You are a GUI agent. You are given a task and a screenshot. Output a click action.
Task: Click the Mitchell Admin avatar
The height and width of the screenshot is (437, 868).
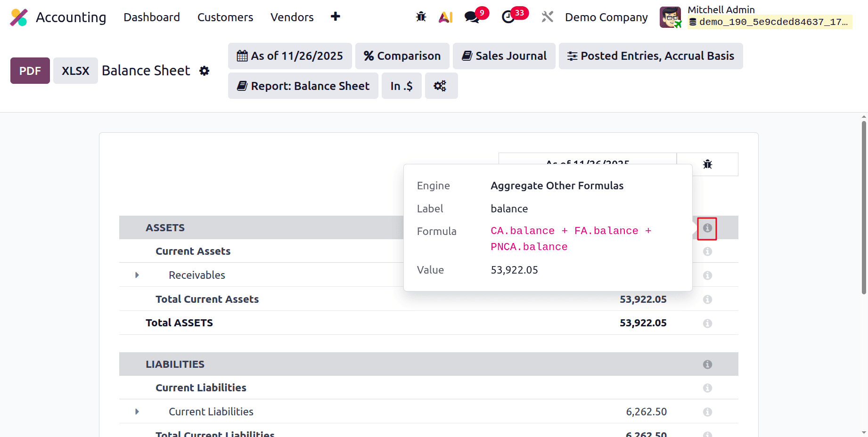click(x=670, y=17)
